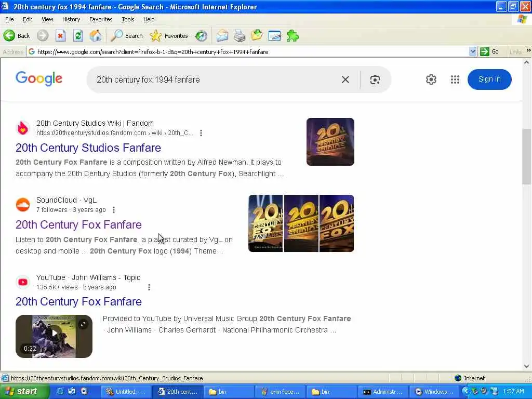The image size is (532, 399).
Task: Click the Go button beside address bar
Action: click(x=489, y=51)
